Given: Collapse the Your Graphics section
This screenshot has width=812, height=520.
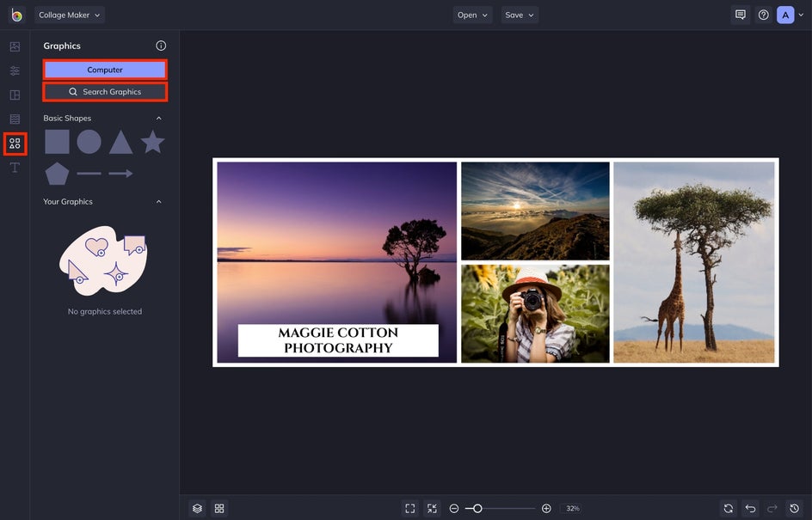Looking at the screenshot, I should 157,201.
